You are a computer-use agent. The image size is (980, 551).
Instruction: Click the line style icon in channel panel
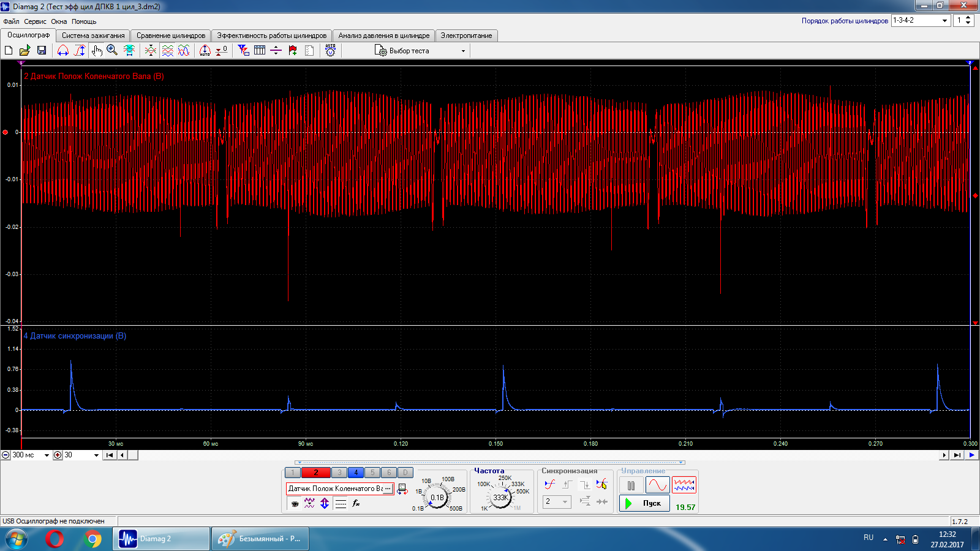tap(341, 504)
